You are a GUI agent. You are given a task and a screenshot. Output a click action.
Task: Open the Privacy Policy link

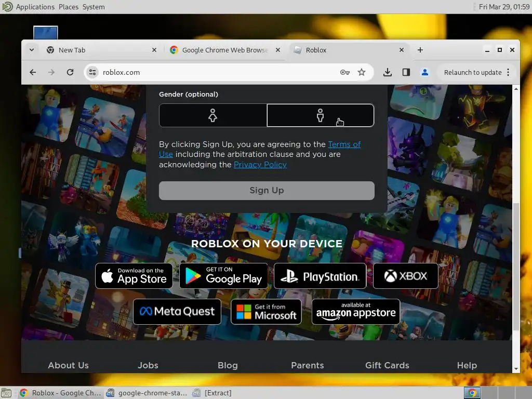(x=260, y=165)
